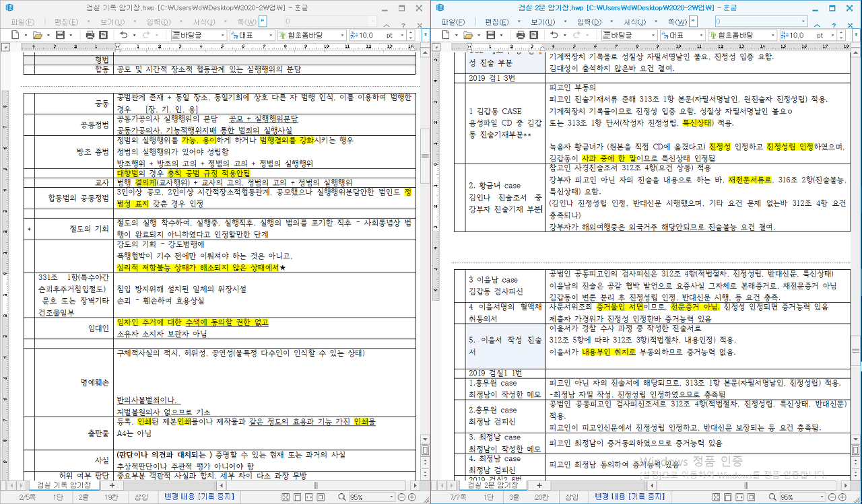Undo the last action in left window

point(123,35)
